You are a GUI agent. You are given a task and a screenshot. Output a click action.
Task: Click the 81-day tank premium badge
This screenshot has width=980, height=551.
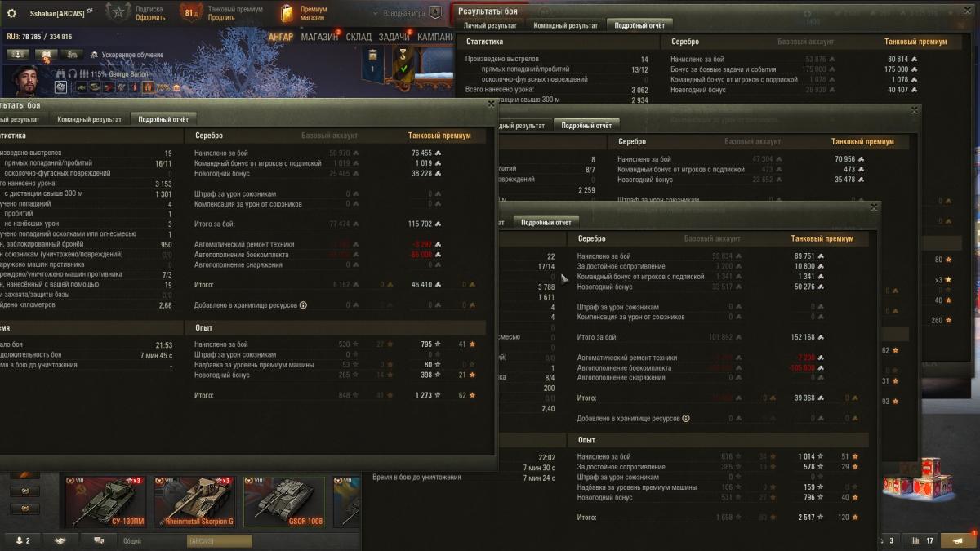pyautogui.click(x=191, y=12)
